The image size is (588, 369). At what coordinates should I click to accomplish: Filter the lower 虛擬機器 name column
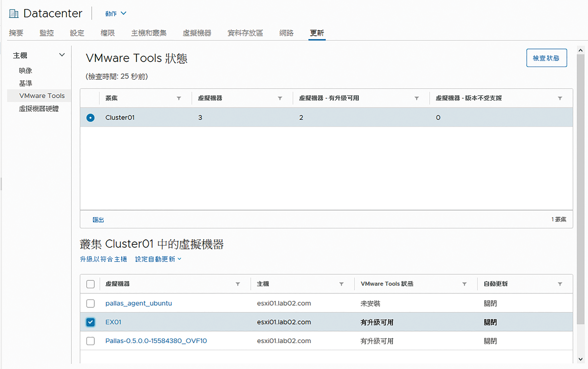238,284
